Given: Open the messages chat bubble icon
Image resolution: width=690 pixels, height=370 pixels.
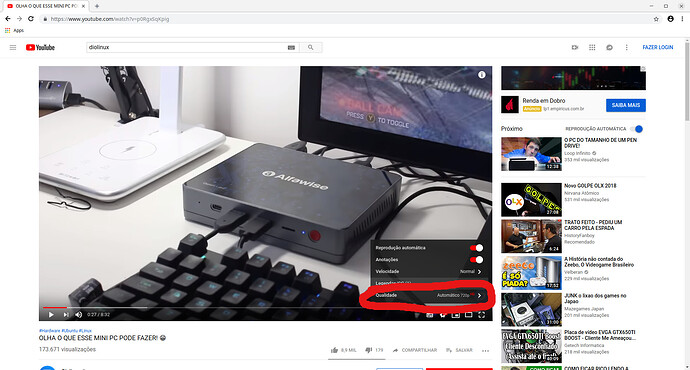Looking at the screenshot, I should 609,48.
